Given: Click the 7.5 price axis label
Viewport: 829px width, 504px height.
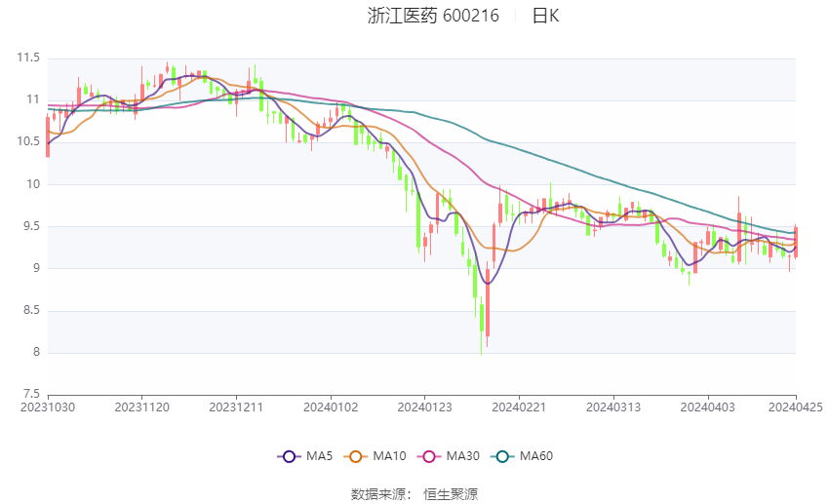Looking at the screenshot, I should [30, 395].
